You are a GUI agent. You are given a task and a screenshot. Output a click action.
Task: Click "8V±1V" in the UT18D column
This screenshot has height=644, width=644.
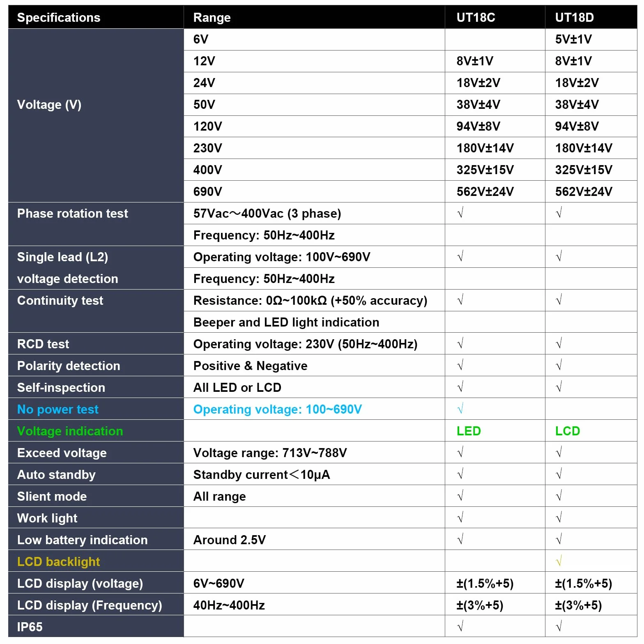(573, 61)
